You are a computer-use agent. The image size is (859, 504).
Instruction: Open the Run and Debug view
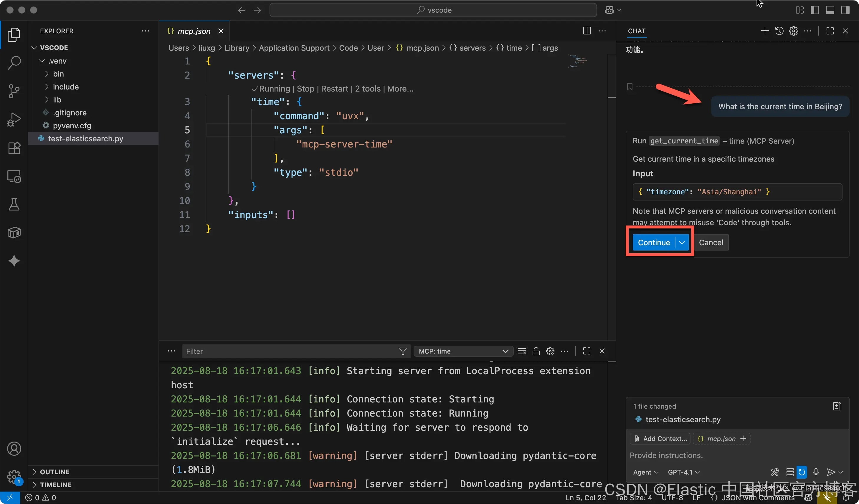[14, 120]
